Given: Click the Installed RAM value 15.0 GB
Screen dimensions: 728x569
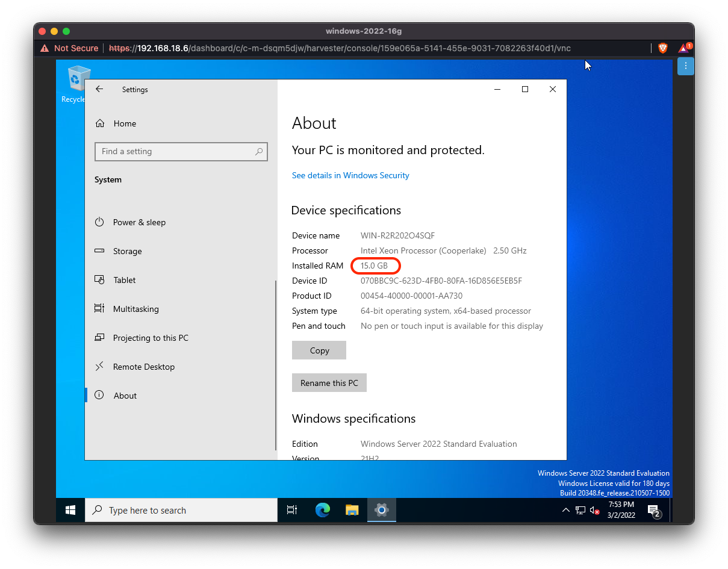Looking at the screenshot, I should (374, 266).
